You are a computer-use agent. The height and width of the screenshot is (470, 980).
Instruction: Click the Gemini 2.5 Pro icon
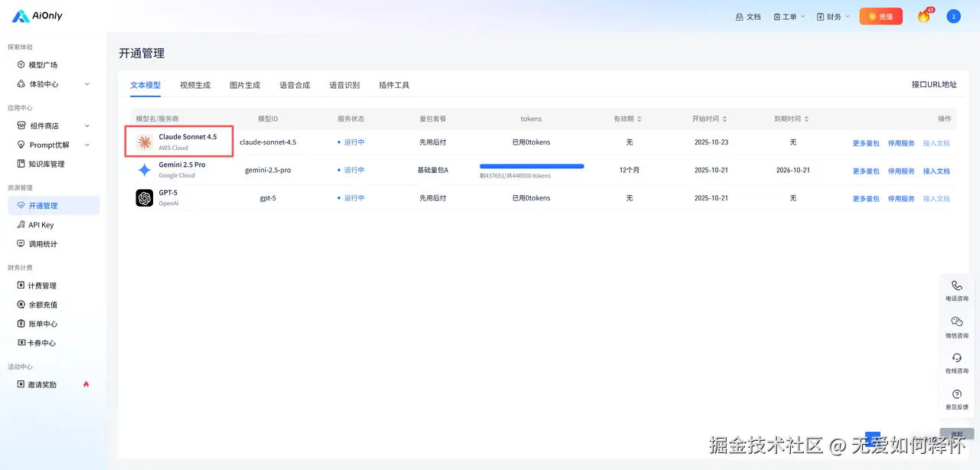click(x=145, y=170)
